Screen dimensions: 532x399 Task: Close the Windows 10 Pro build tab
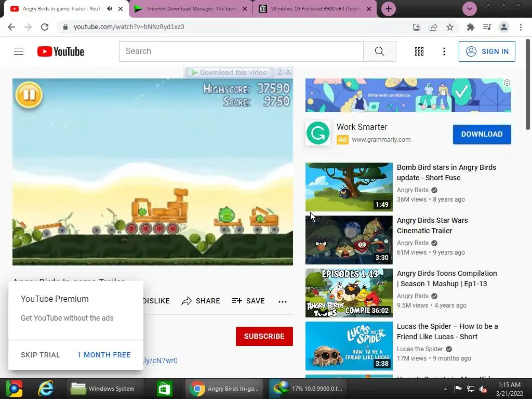(x=369, y=9)
